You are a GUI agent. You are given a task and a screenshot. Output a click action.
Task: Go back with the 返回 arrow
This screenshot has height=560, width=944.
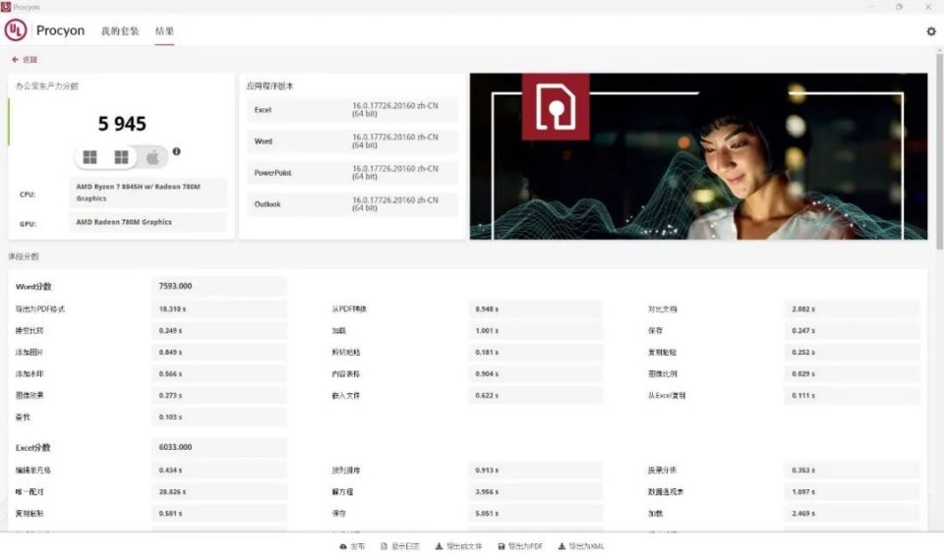point(25,60)
